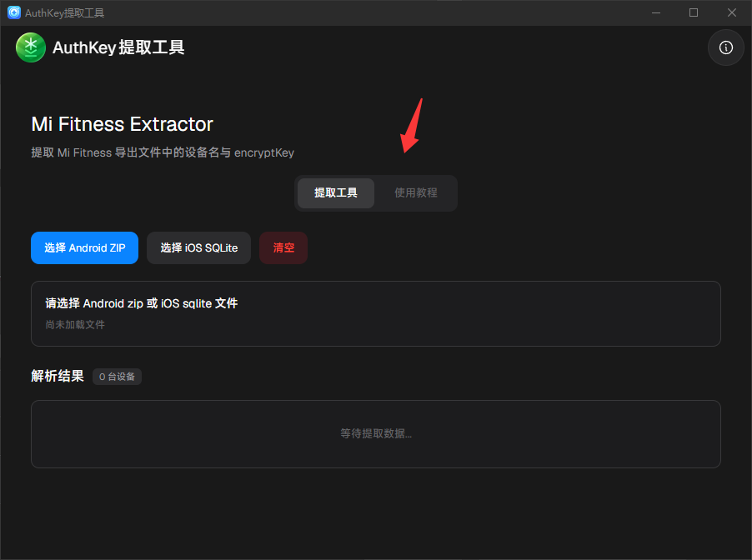Choose 选择 Android ZIP button
This screenshot has height=560, width=752.
click(x=84, y=247)
